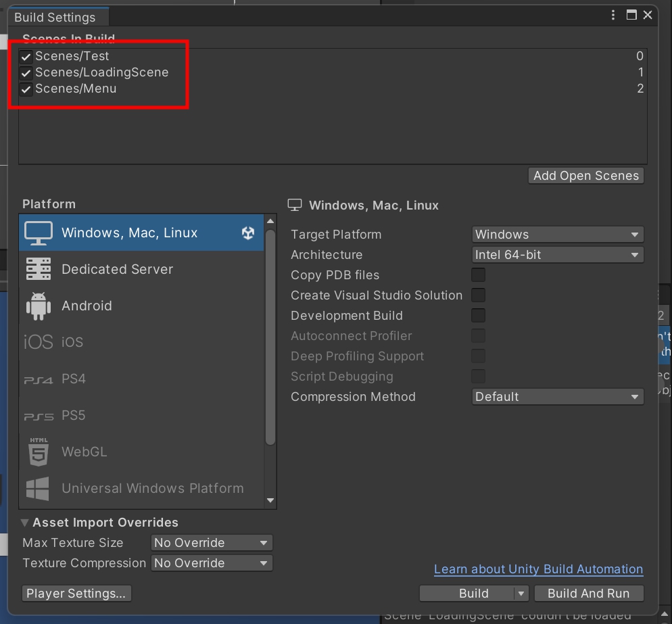Select the Universal Windows Platform entry
672x624 pixels.
click(x=141, y=488)
